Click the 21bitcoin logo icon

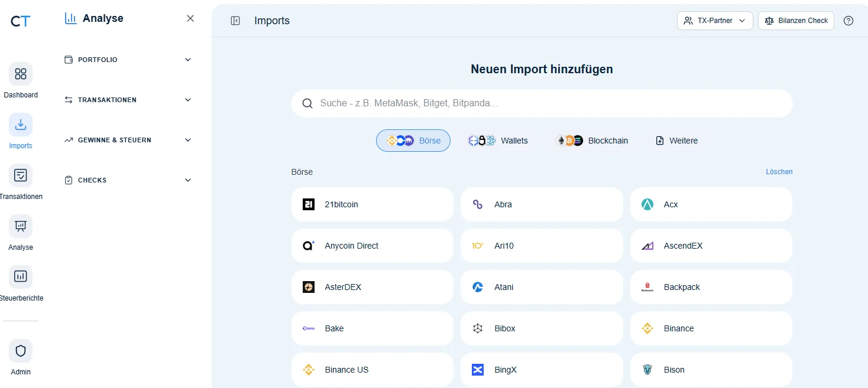(309, 204)
